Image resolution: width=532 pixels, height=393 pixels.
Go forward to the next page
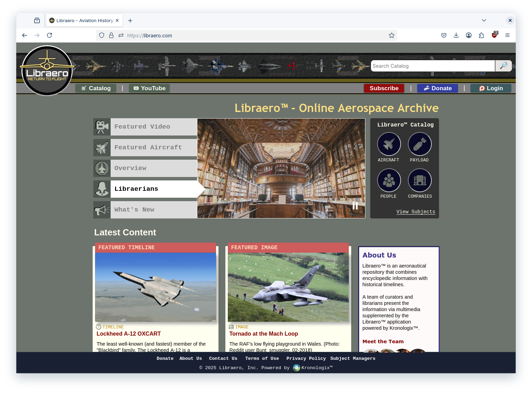(37, 35)
